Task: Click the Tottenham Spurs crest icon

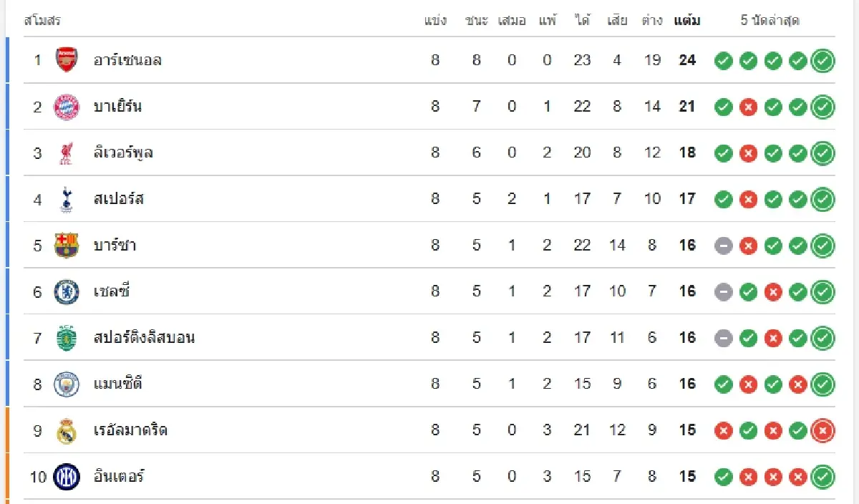Action: [67, 199]
